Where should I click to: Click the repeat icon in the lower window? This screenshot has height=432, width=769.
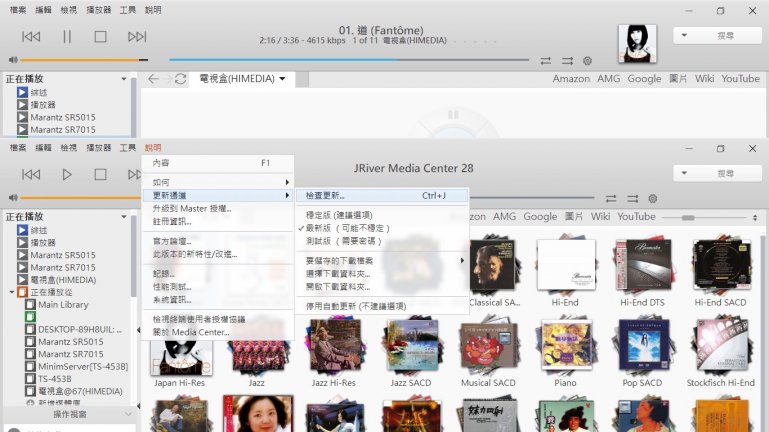[x=611, y=199]
